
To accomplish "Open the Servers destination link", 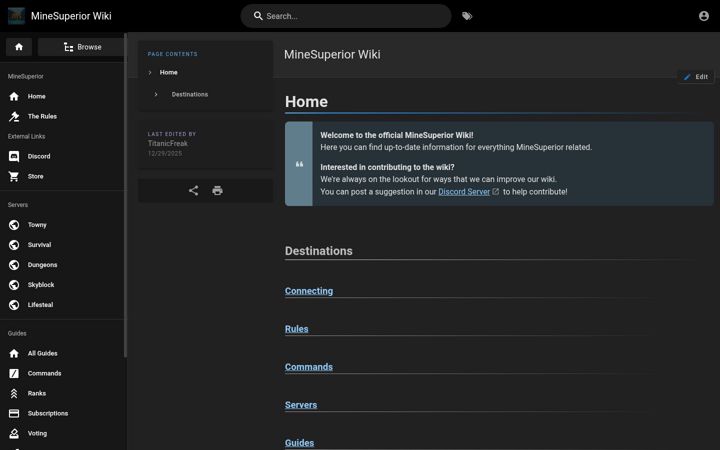I will coord(301,405).
